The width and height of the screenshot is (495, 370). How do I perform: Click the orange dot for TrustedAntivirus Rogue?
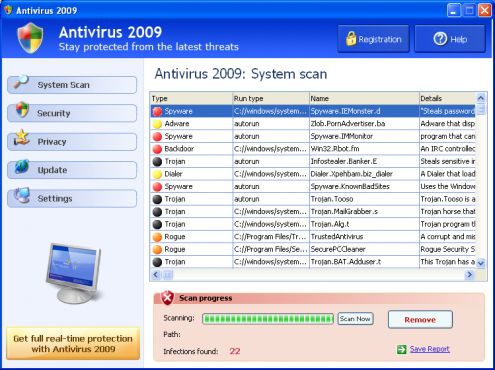coord(157,237)
